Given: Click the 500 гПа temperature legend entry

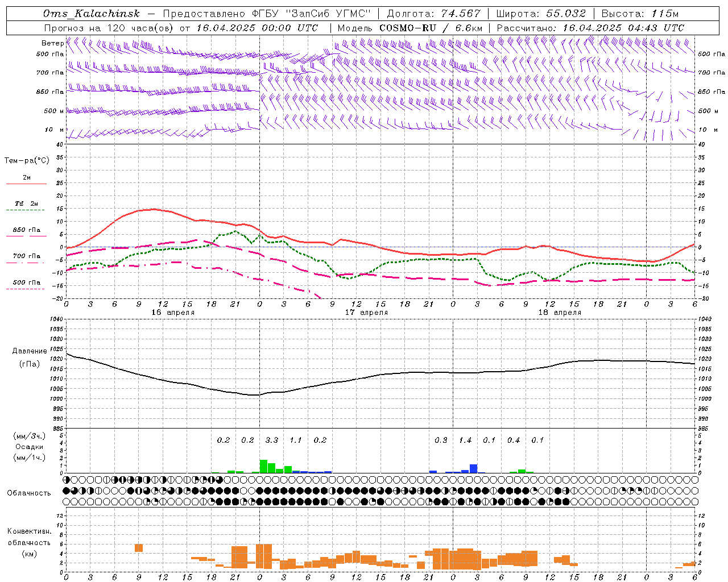Looking at the screenshot, I should point(27,282).
